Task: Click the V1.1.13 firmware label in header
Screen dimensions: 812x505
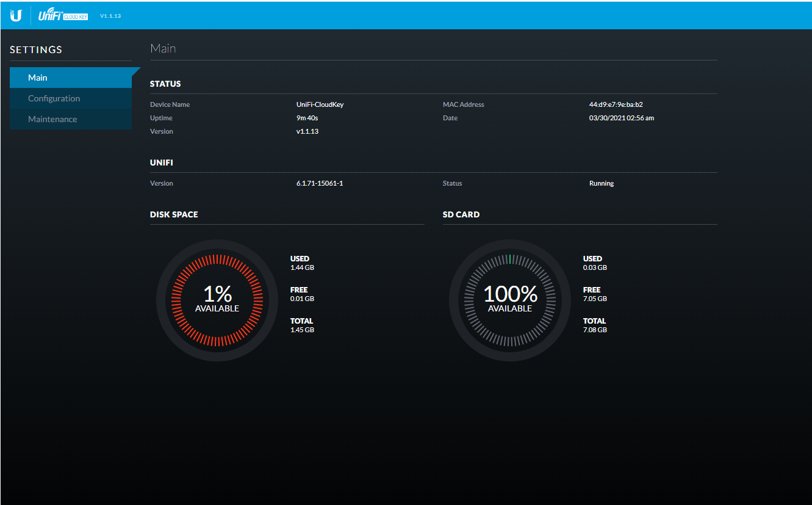Action: click(x=110, y=16)
